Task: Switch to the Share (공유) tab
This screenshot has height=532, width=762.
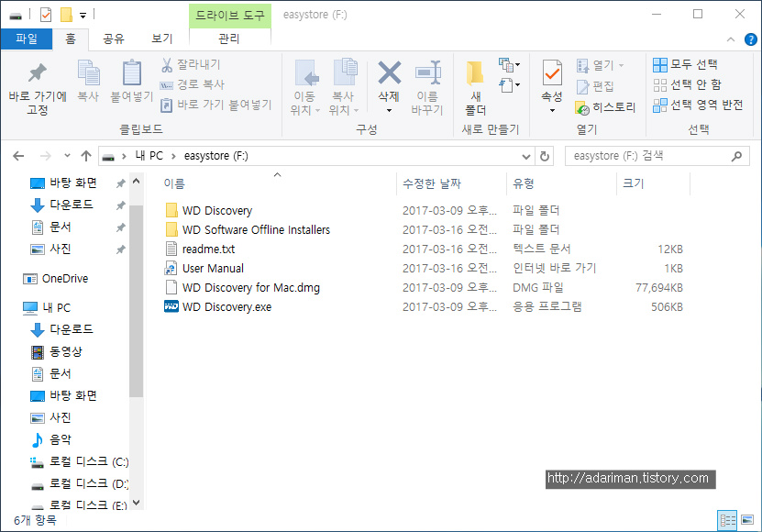Action: [x=114, y=39]
